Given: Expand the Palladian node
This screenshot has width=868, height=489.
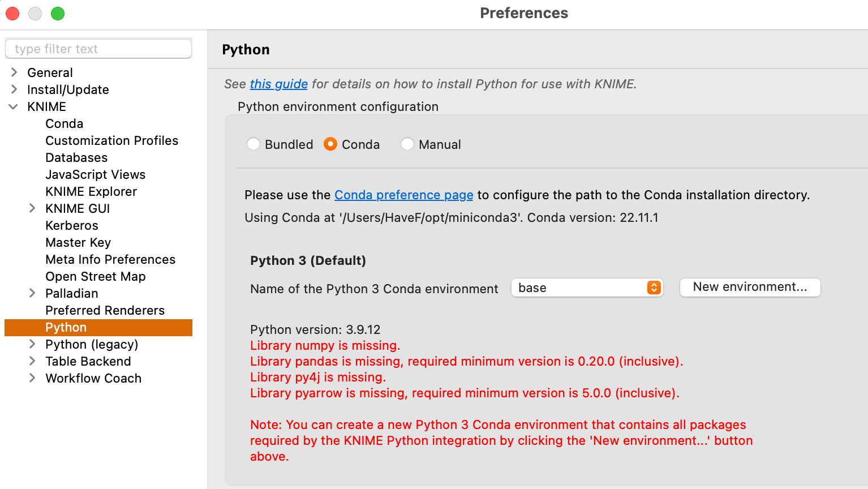Looking at the screenshot, I should click(32, 293).
